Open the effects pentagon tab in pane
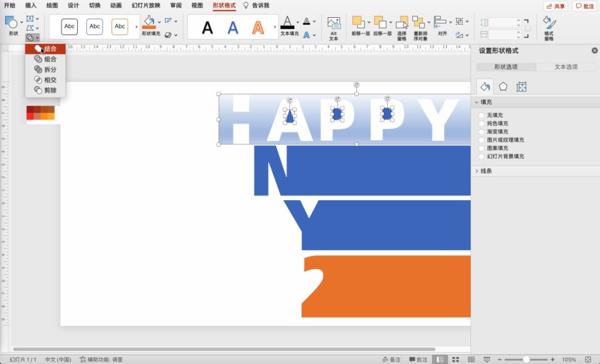 (503, 87)
